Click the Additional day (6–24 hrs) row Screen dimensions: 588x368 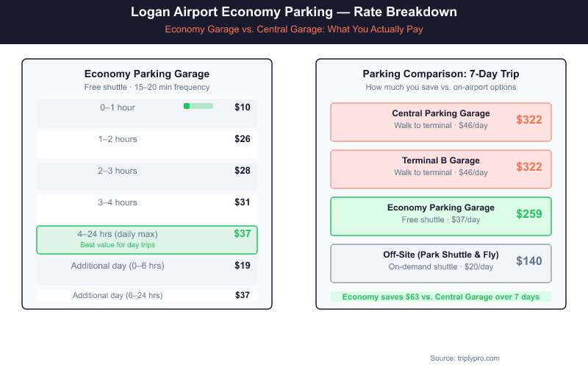(x=146, y=295)
